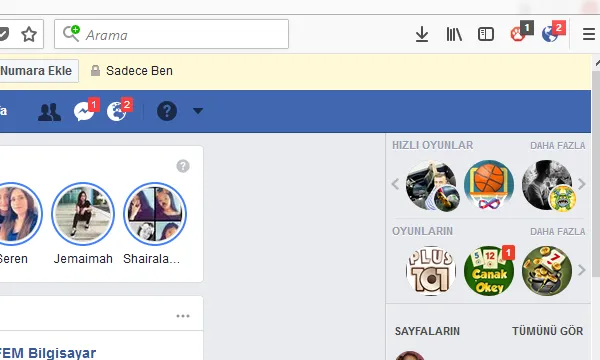Launch the basketball quick game icon

point(489,185)
